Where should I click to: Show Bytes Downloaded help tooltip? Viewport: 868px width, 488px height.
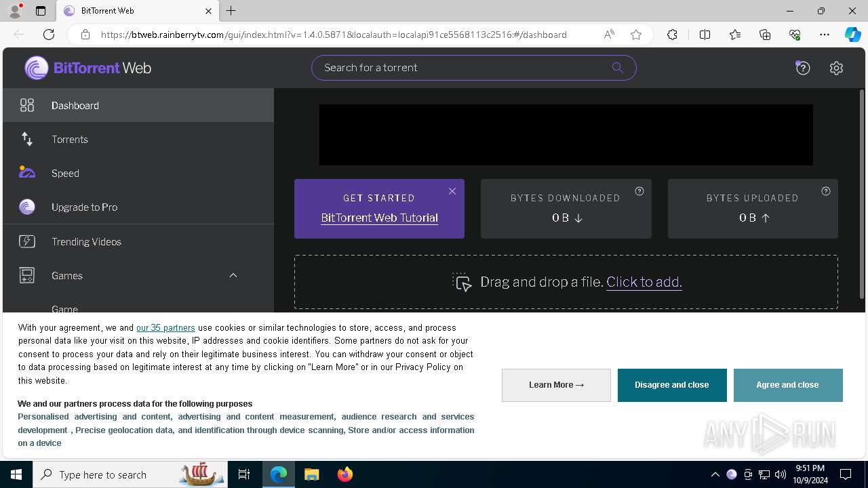coord(639,191)
